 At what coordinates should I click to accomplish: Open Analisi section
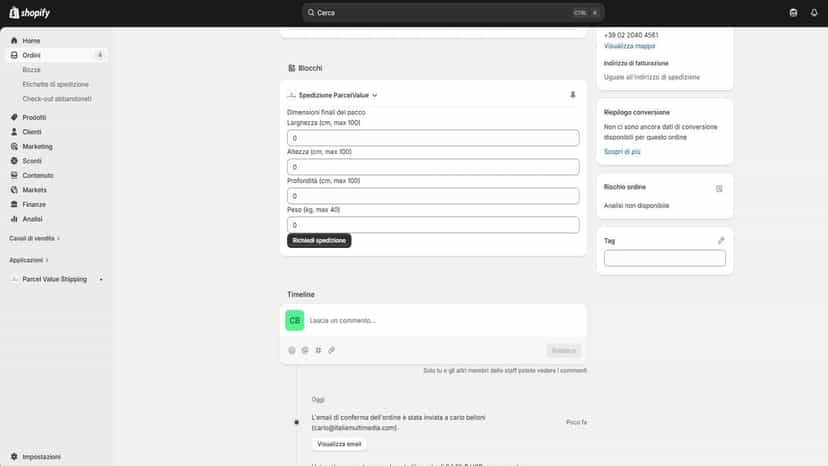32,219
